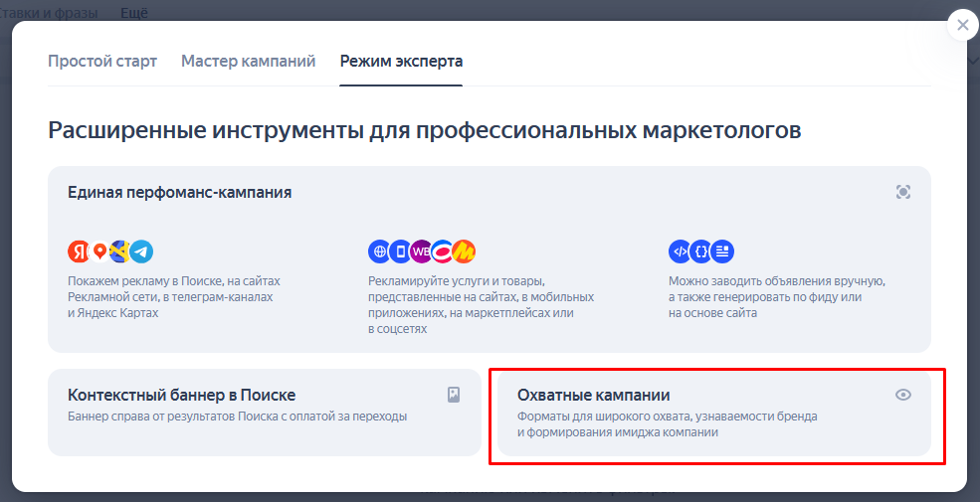Close the campaign type dialog

tap(962, 26)
